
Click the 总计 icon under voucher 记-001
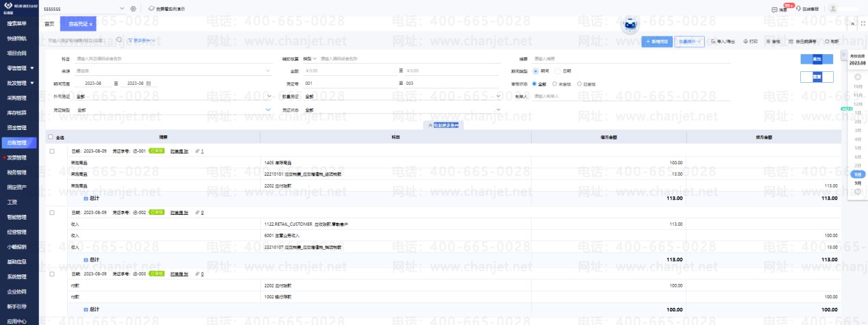(x=86, y=198)
